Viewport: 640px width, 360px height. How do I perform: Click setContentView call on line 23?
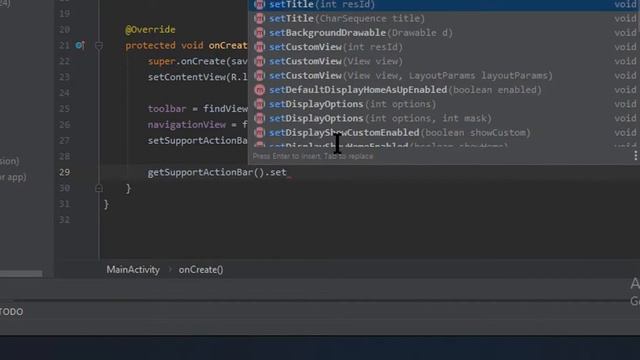(x=198, y=77)
